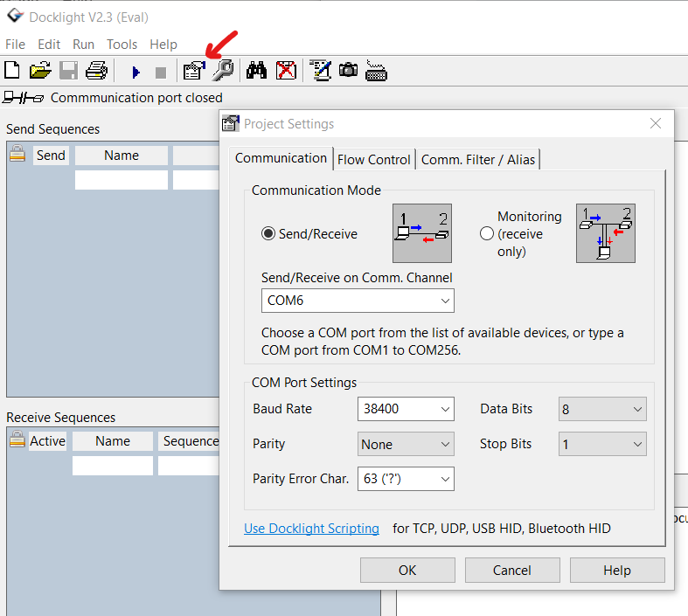This screenshot has width=688, height=616.
Task: Start communication with the play icon
Action: pyautogui.click(x=136, y=72)
